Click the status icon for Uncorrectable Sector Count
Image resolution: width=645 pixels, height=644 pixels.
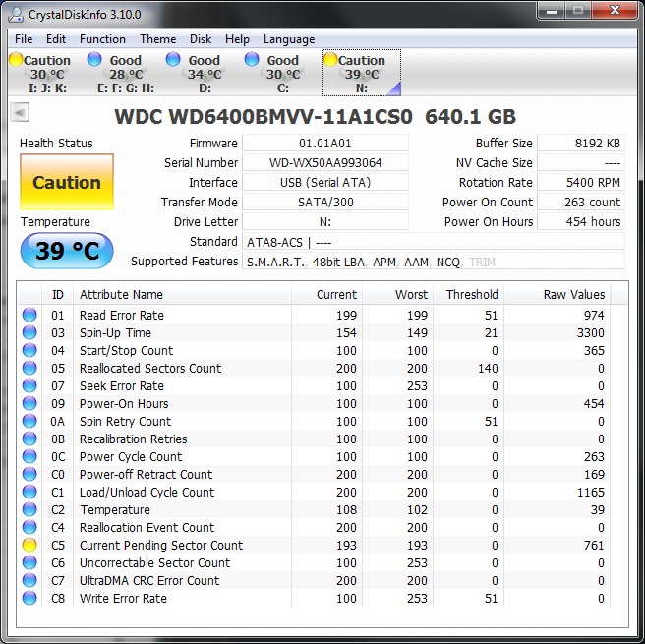pyautogui.click(x=29, y=562)
